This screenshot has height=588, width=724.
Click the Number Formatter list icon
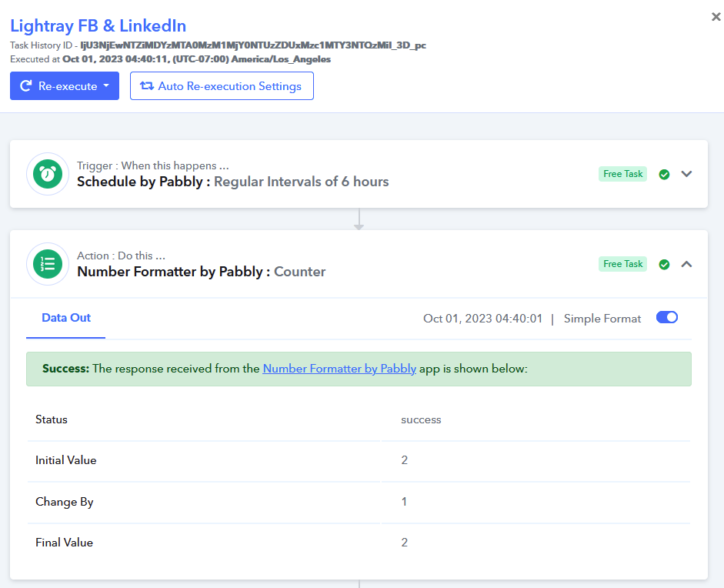(x=48, y=264)
